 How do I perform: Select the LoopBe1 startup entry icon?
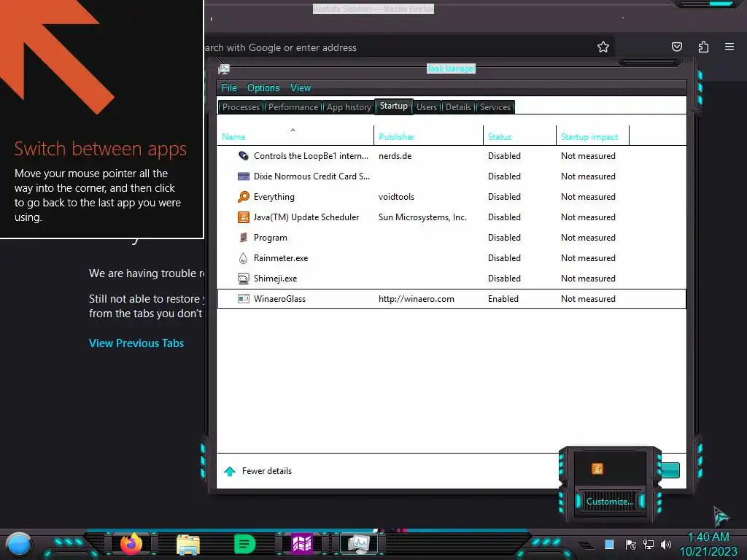(244, 156)
